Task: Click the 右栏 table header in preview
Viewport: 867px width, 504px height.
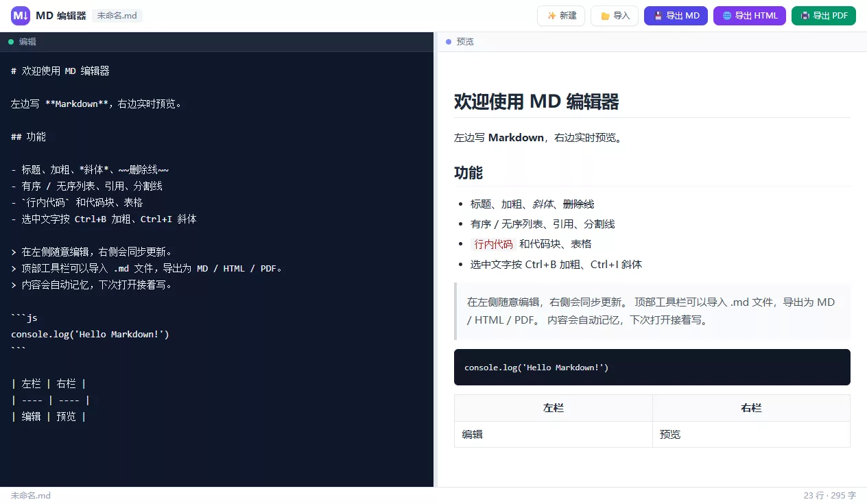Action: pyautogui.click(x=751, y=408)
